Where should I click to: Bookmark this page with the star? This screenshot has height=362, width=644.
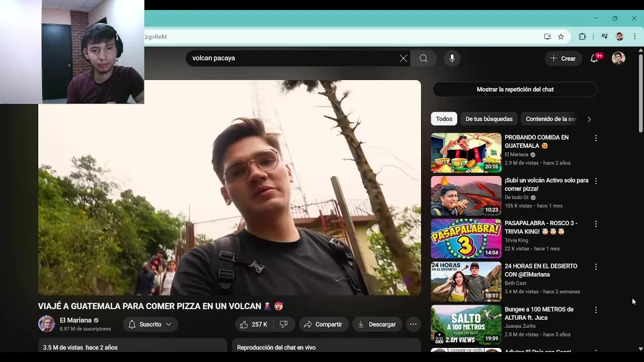(561, 37)
